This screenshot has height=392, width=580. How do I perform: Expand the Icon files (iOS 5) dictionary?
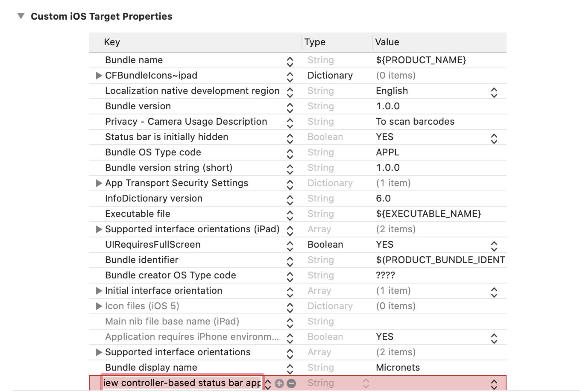[x=99, y=306]
